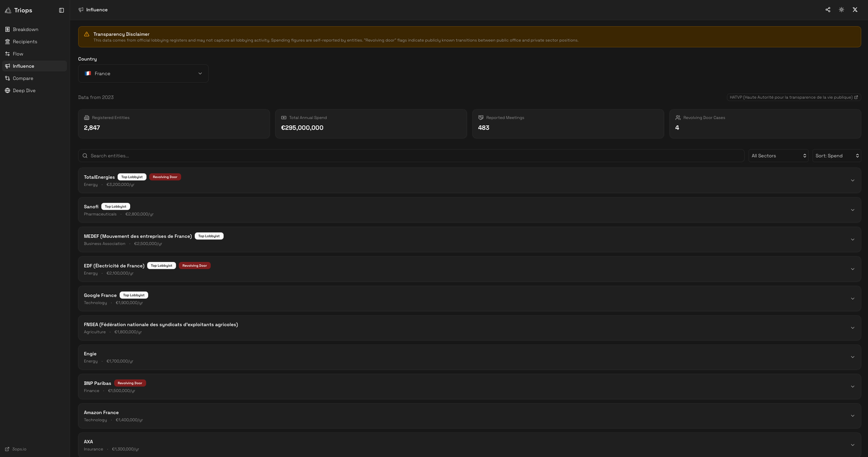The image size is (868, 457).
Task: Change the Sort: Spend dropdown
Action: [x=837, y=156]
